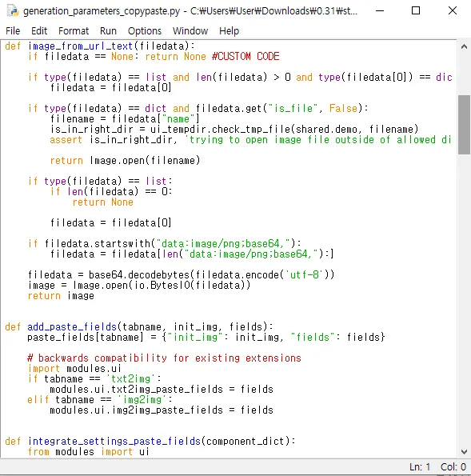Click the line and column status indicator
471x476 pixels.
point(437,466)
